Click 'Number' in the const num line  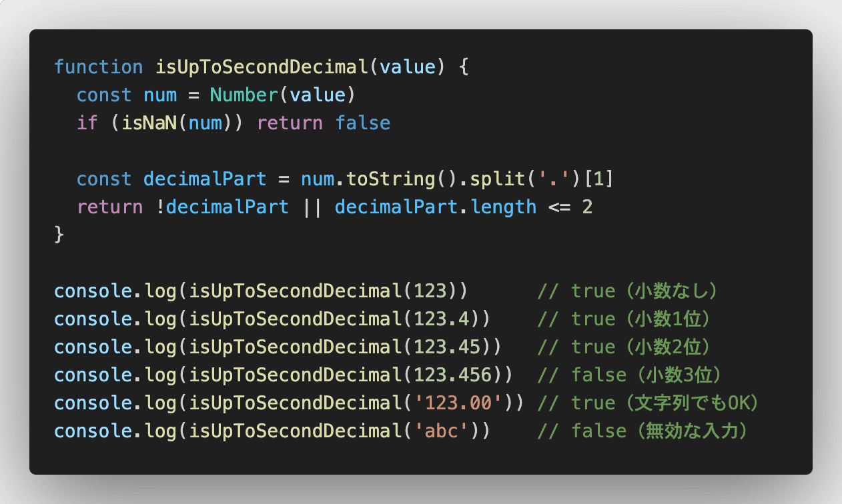[x=244, y=95]
